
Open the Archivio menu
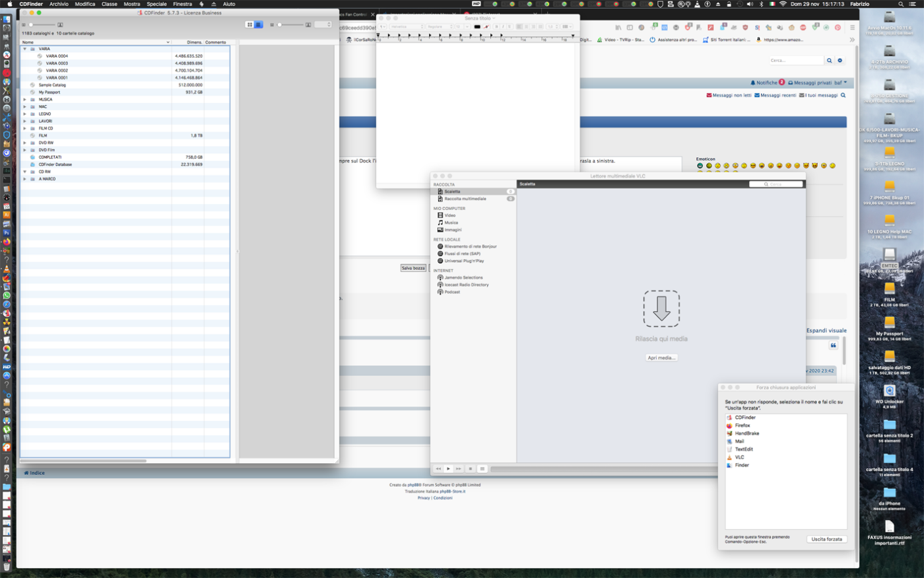(59, 4)
